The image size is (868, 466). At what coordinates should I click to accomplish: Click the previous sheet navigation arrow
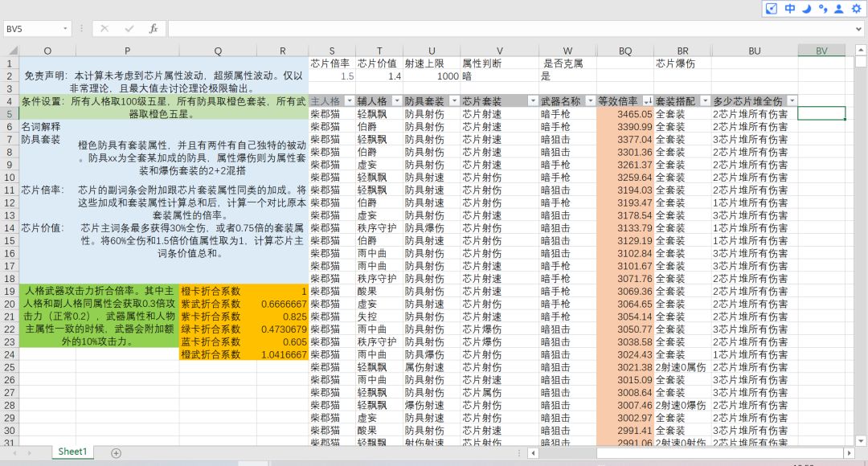[14, 452]
